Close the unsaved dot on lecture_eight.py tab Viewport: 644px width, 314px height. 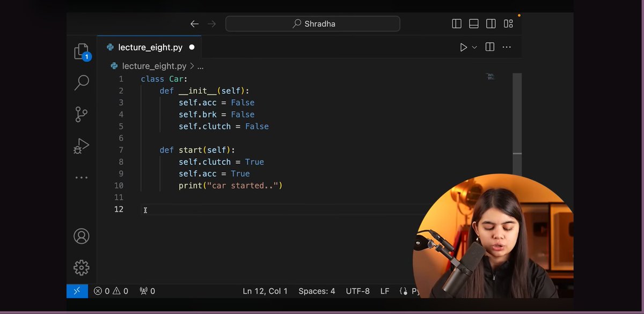click(192, 47)
